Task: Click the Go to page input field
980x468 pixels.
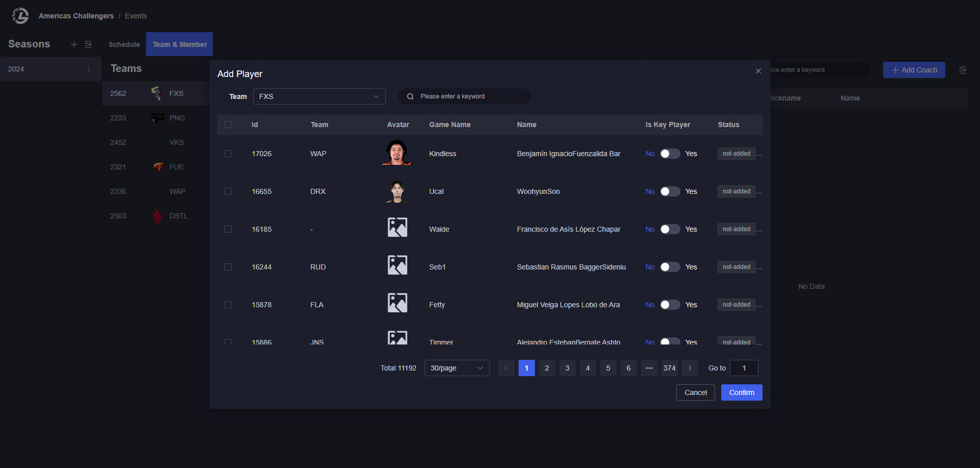Action: point(744,368)
